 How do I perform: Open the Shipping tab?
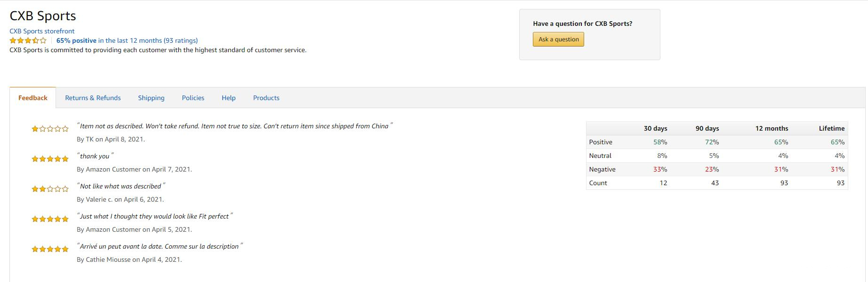[x=151, y=98]
